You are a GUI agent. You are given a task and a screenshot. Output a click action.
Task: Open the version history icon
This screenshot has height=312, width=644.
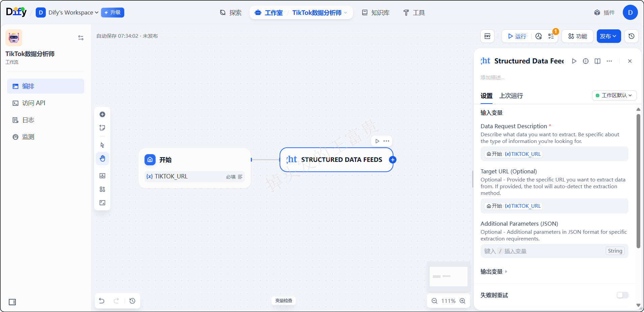click(632, 36)
